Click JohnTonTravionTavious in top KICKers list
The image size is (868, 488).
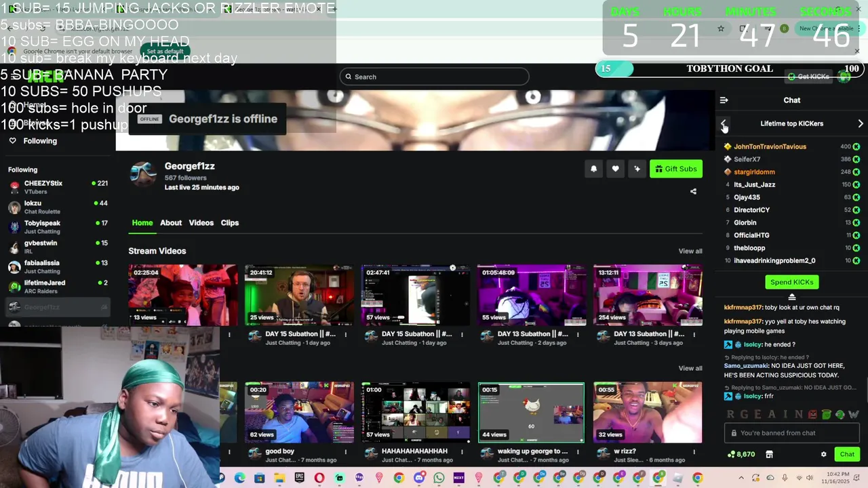(770, 146)
